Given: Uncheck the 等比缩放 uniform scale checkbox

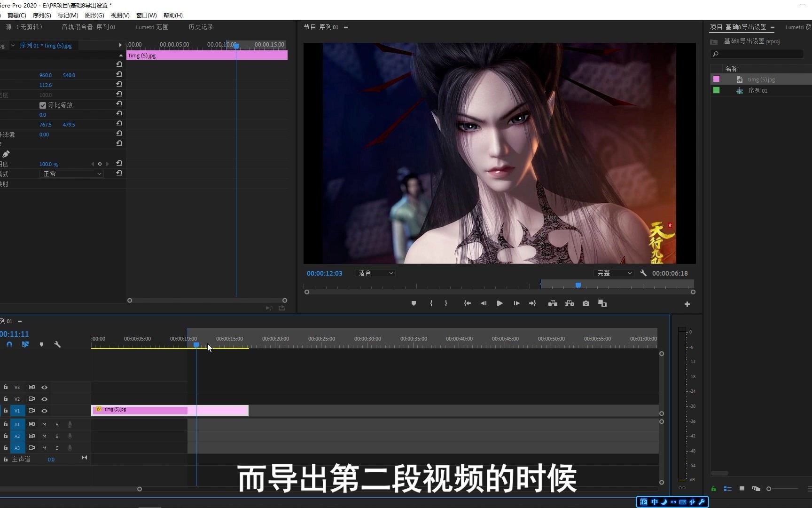Looking at the screenshot, I should [43, 105].
